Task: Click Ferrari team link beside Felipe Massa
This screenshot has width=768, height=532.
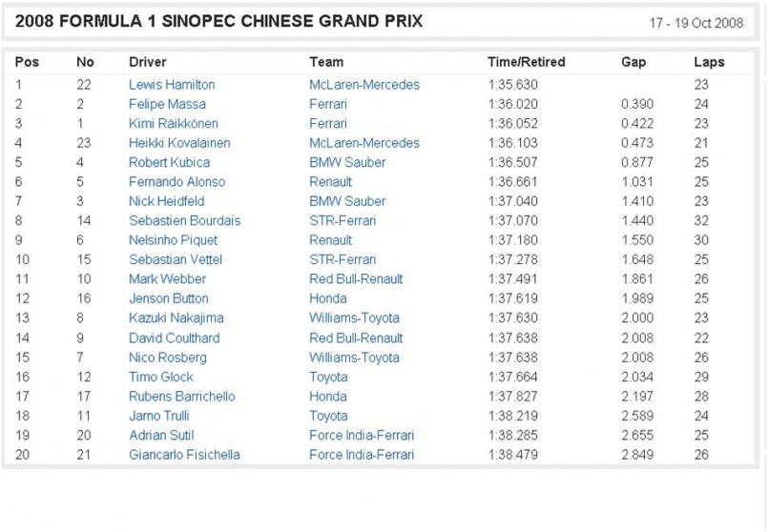Action: coord(328,104)
